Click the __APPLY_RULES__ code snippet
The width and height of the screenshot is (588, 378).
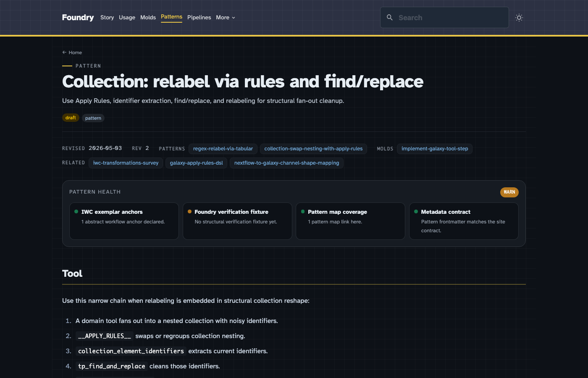[105, 336]
